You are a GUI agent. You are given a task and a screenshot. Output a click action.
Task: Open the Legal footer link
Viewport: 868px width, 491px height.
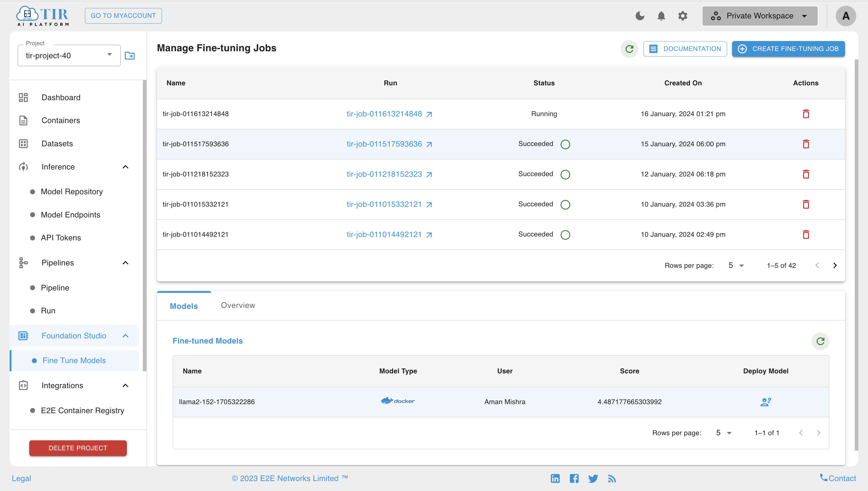(21, 479)
